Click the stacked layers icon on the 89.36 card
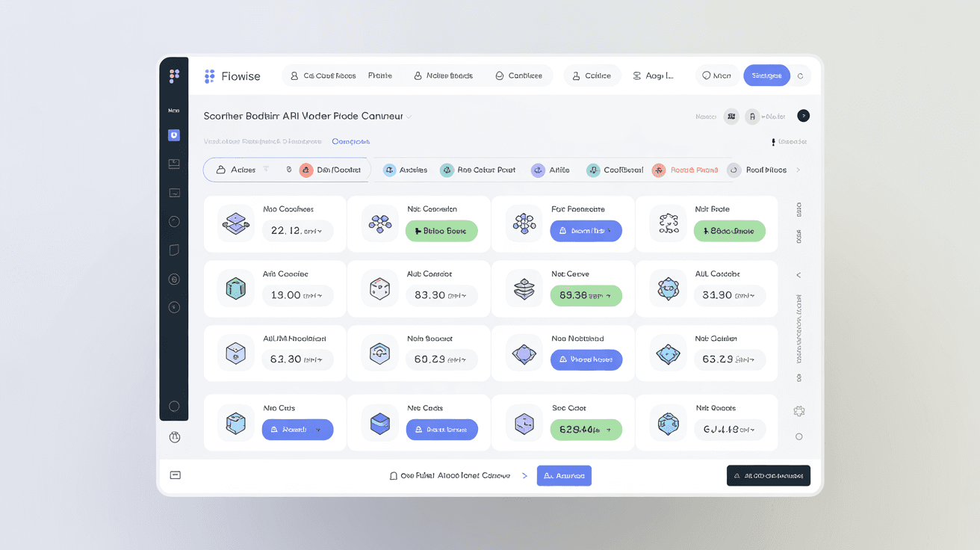The image size is (980, 550). (x=524, y=288)
